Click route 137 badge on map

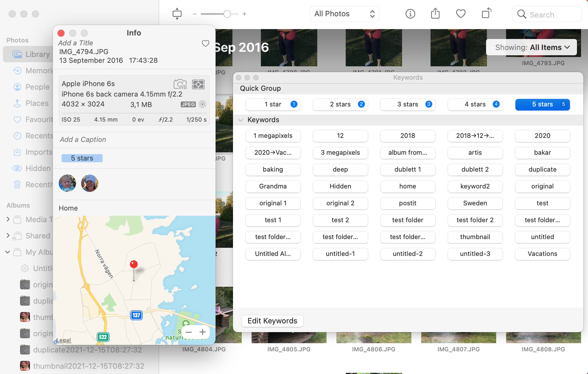point(136,315)
